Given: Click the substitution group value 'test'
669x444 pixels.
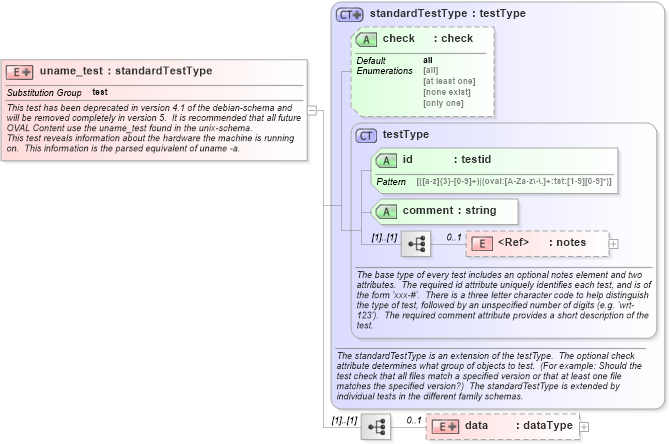Looking at the screenshot, I should click(100, 92).
